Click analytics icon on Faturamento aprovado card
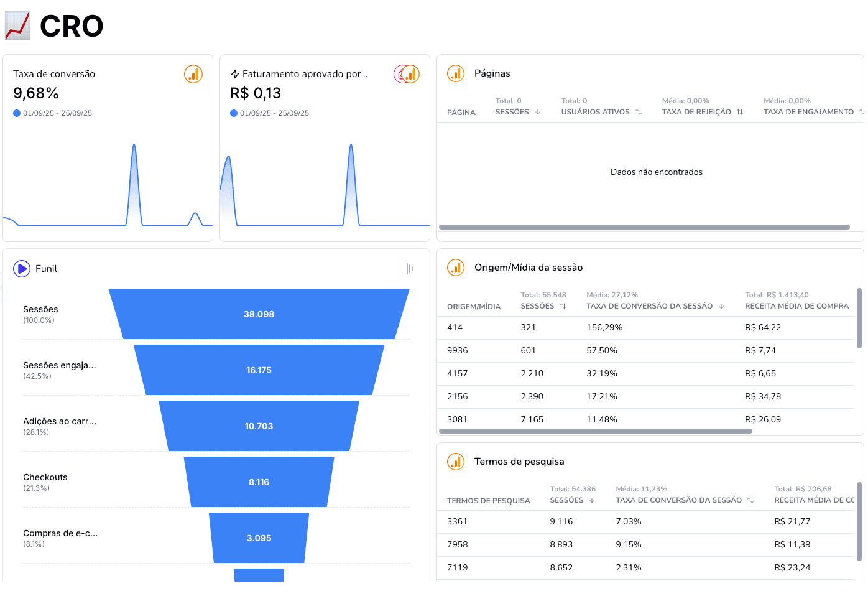The image size is (868, 596). click(x=410, y=74)
